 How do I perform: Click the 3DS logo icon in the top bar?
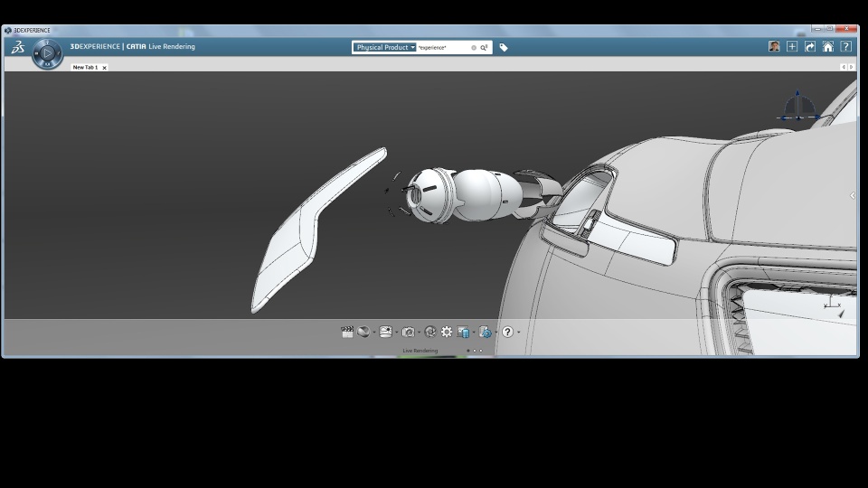click(18, 47)
